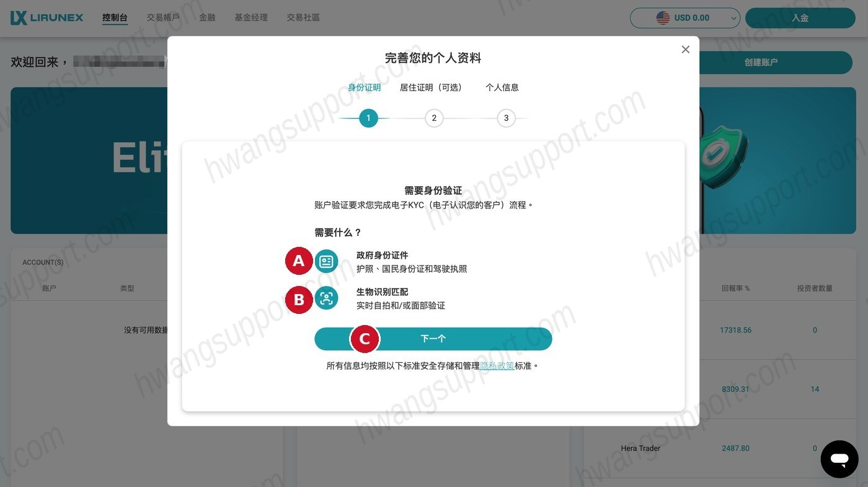Click the 护照、国民身份证和驾驶执照 text
The image size is (868, 487).
pos(412,269)
